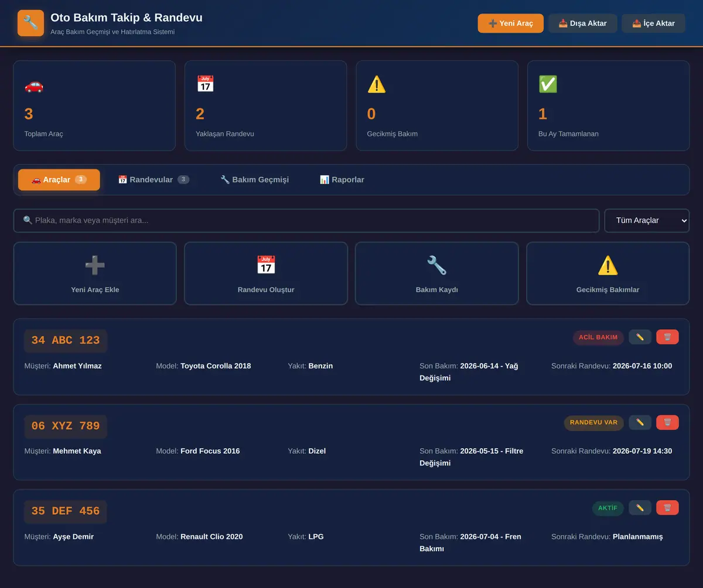Click the customer name Ayşe Demir

73,537
